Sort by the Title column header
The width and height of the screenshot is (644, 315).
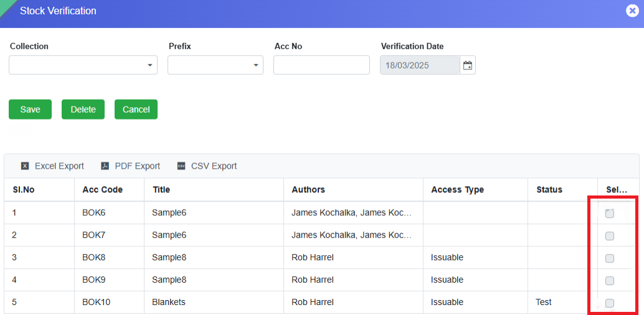point(161,190)
